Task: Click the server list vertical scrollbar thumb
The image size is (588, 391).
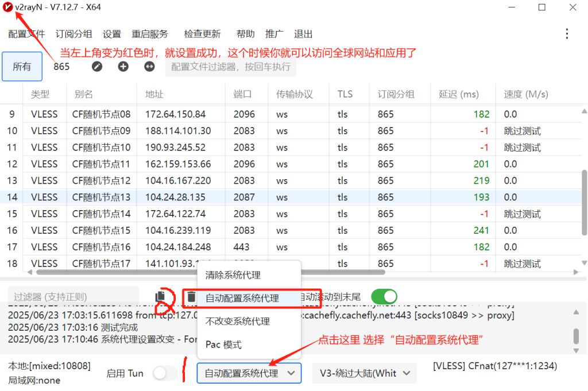Action: [x=584, y=203]
